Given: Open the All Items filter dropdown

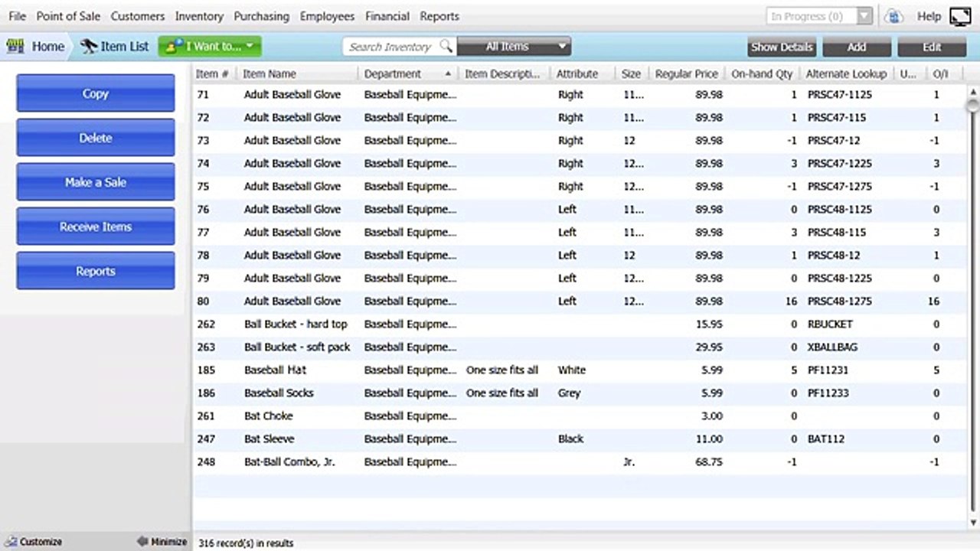Looking at the screenshot, I should point(514,47).
